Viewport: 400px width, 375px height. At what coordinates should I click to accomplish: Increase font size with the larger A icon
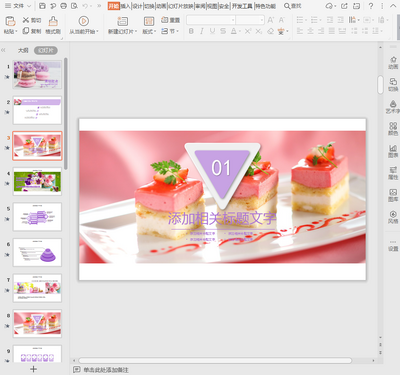coord(271,20)
